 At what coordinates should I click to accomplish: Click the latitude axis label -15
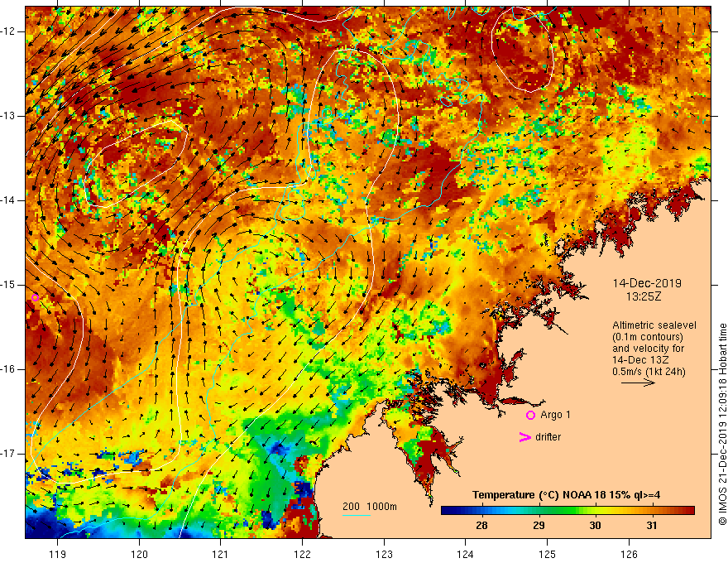point(8,285)
